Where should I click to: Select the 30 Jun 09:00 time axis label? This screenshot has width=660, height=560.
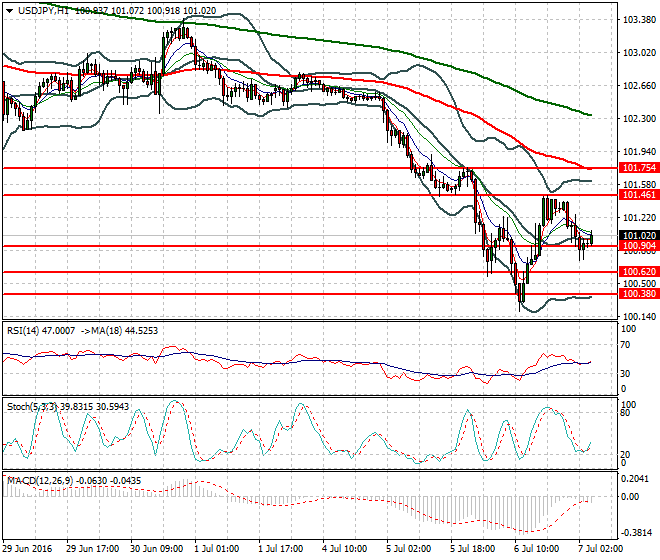click(x=157, y=549)
